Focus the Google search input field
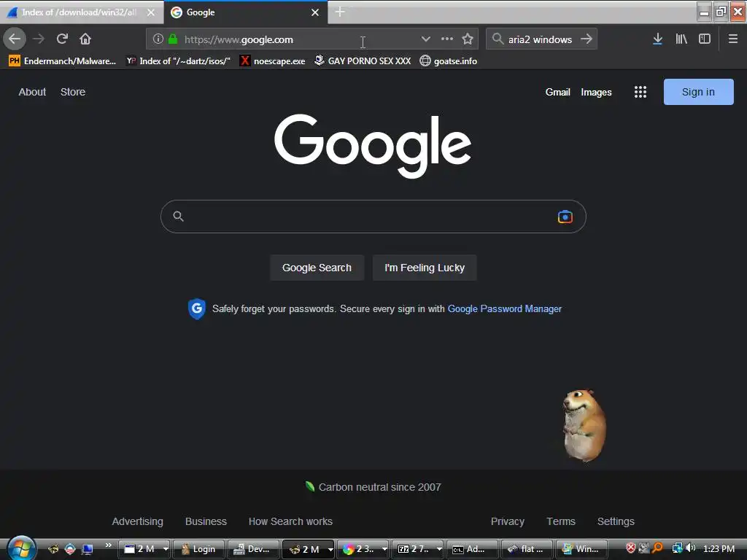 pyautogui.click(x=373, y=217)
